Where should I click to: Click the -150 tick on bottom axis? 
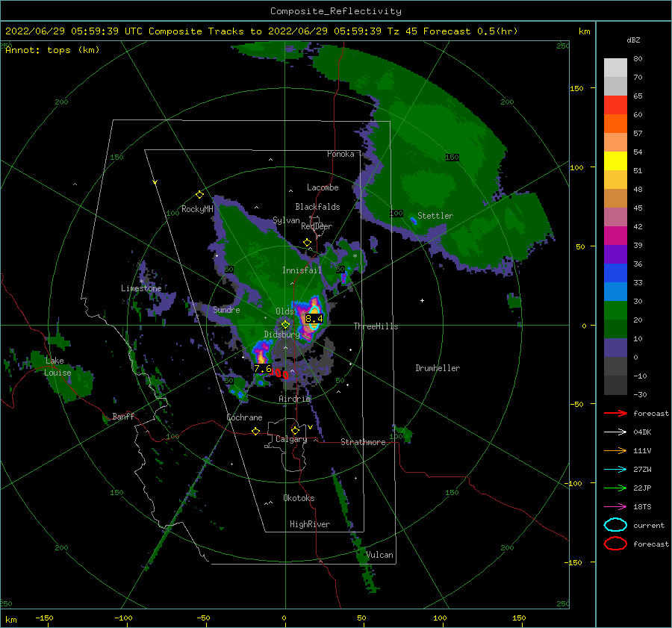[44, 618]
